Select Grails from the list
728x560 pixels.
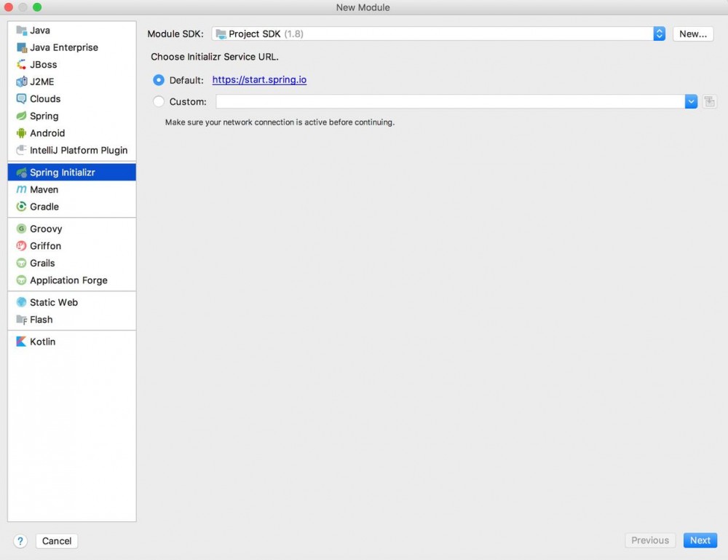click(72, 264)
